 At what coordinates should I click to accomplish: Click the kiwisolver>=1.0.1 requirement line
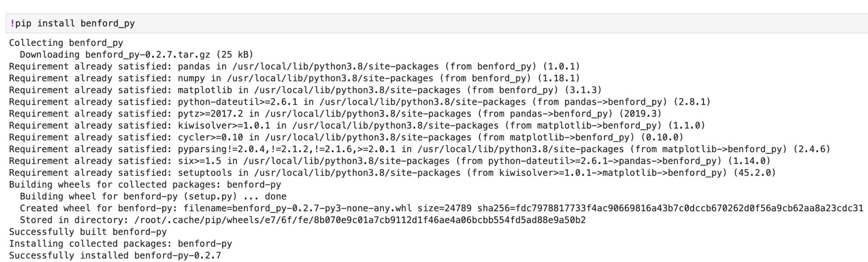(x=357, y=126)
